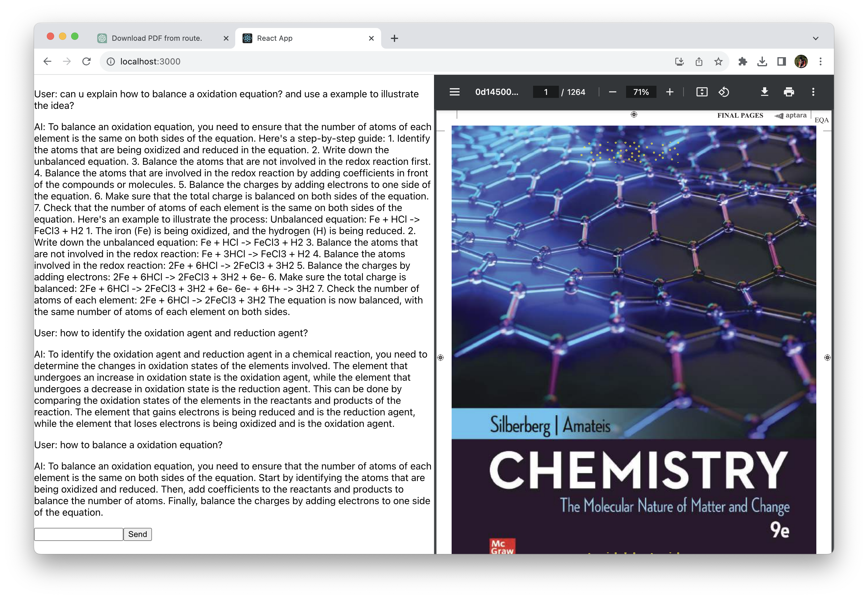Viewport: 868px width, 599px height.
Task: Click the PDF page number box
Action: click(x=546, y=92)
